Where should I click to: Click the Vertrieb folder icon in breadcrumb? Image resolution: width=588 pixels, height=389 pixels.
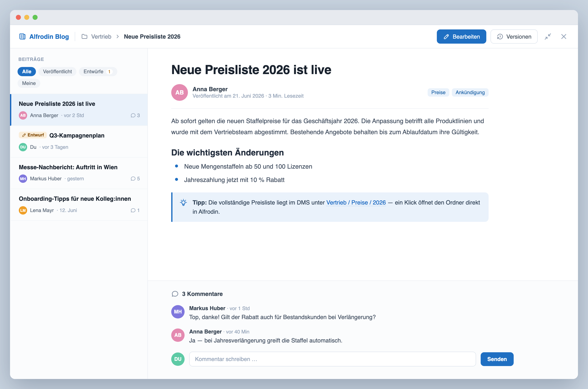[x=84, y=37]
